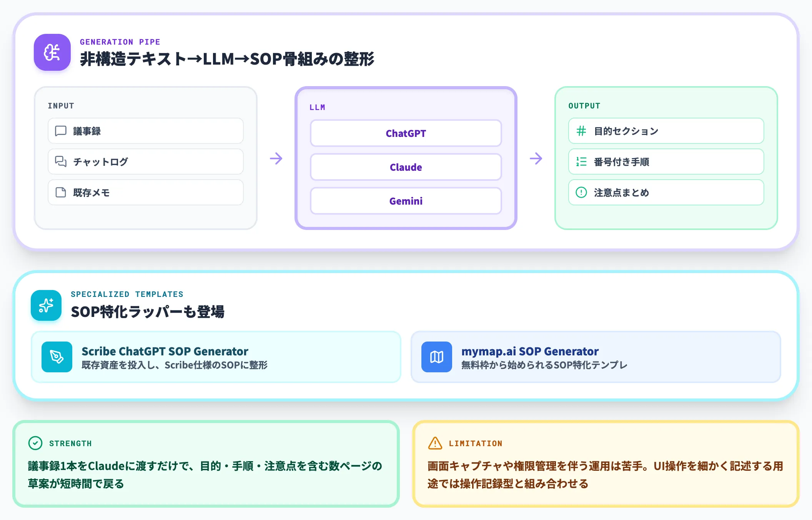Click the INPUT column label
Screen dimensions: 812x520
pos(61,106)
